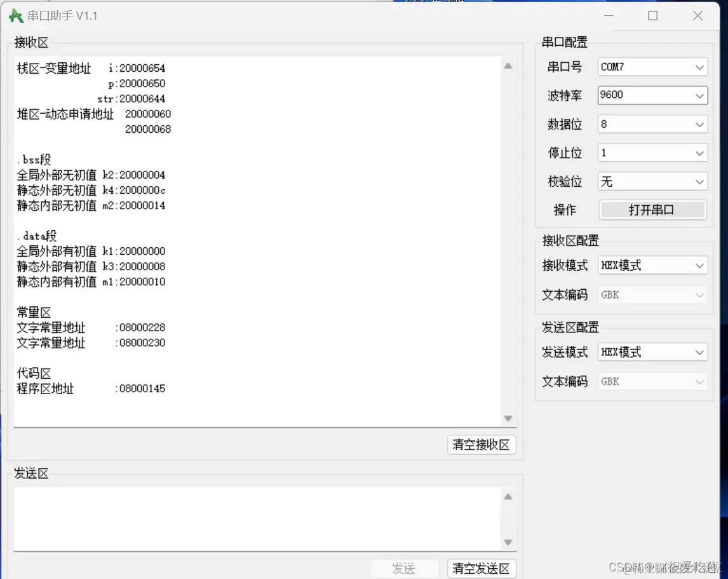Click the greyed-out 发送 button
Screen dimensions: 728x579
(404, 568)
